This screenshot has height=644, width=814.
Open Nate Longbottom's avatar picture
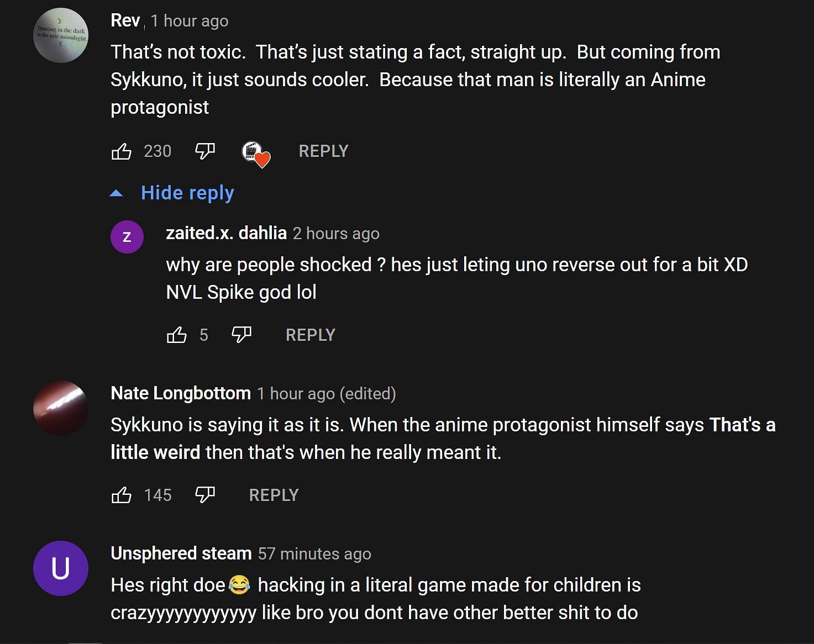[61, 408]
